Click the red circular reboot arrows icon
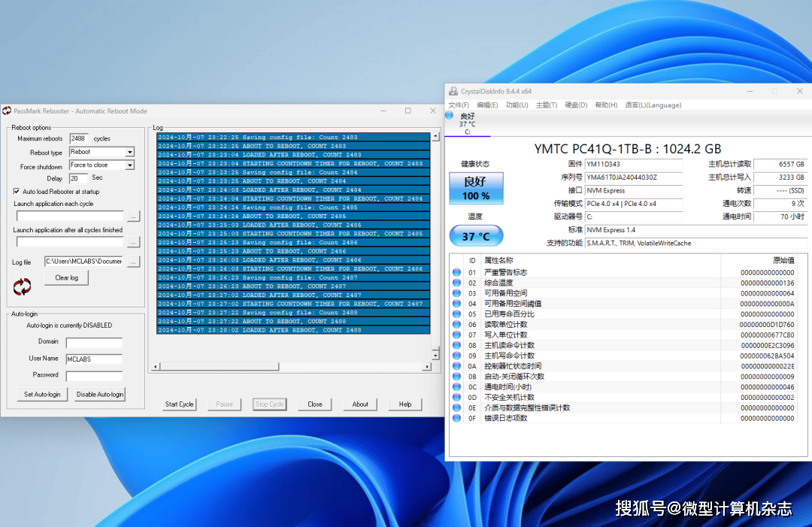812x527 pixels. 22,286
